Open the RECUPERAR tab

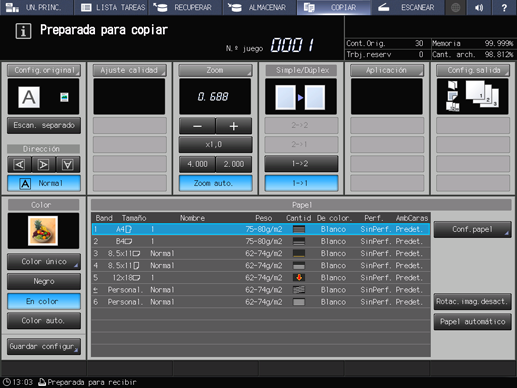pos(186,7)
